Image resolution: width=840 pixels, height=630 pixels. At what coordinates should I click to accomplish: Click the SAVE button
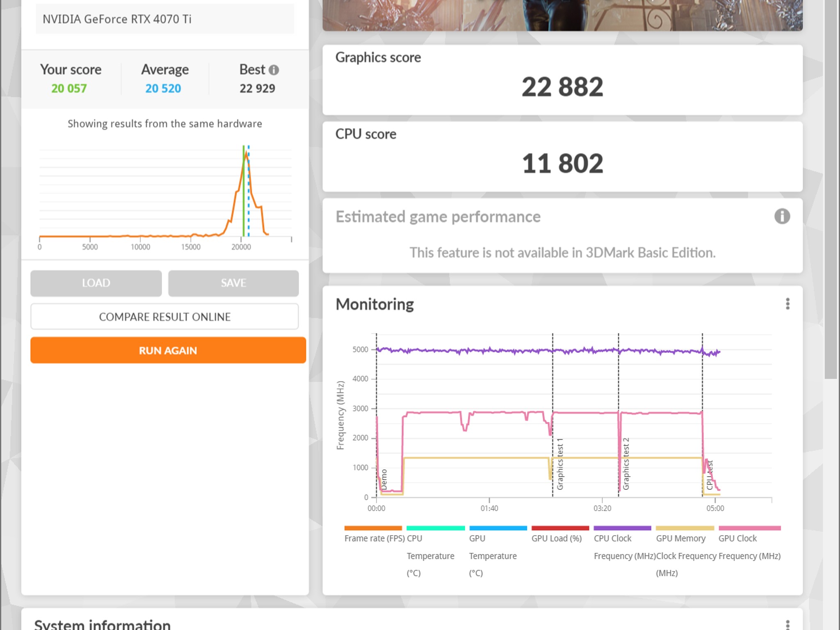click(233, 283)
